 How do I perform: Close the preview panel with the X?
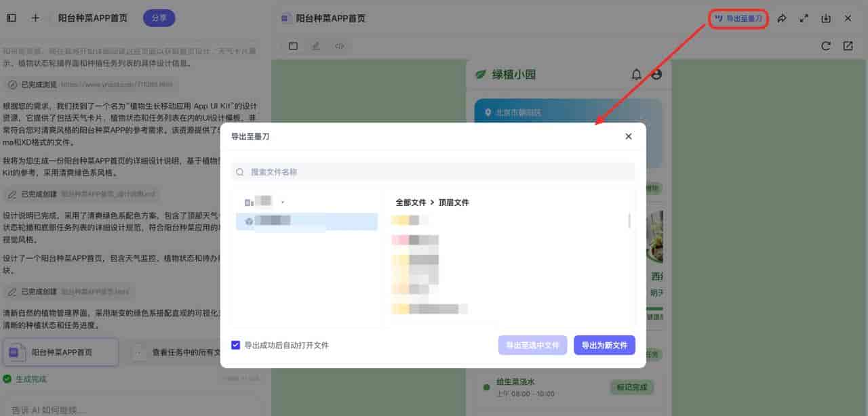click(848, 18)
